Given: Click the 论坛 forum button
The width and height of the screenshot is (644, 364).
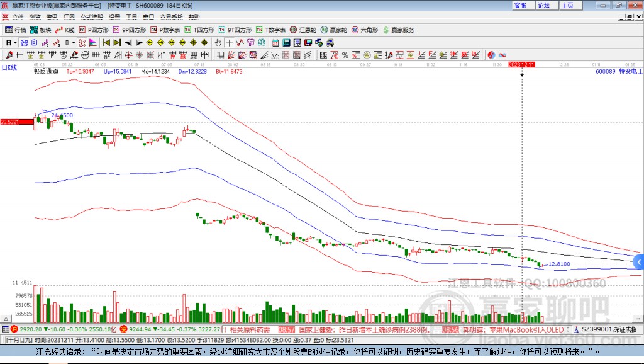Looking at the screenshot, I should [544, 5].
